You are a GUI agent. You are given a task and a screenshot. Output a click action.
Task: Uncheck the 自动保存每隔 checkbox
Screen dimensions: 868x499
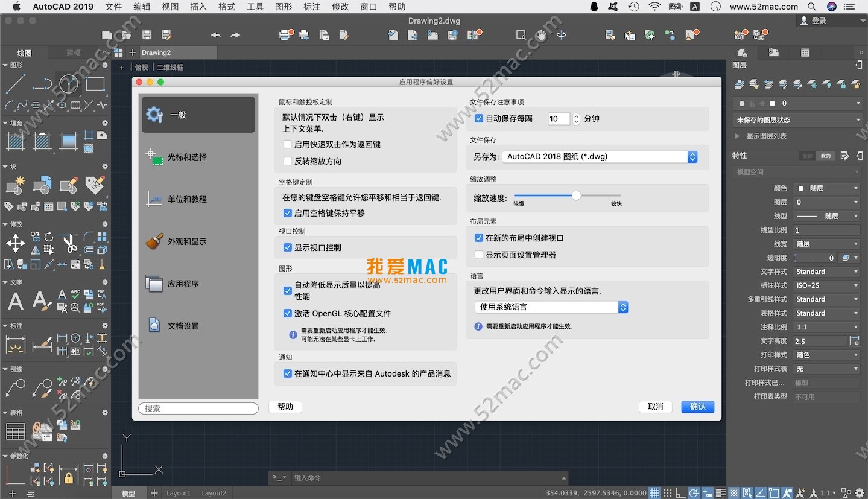coord(479,119)
